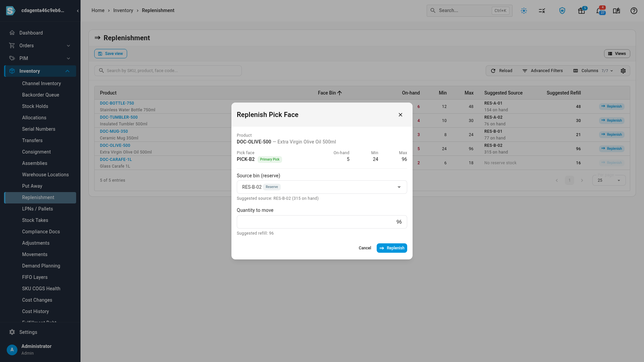Viewport: 644px width, 362px height.
Task: Replenish the DOC-BOTTLE-750 row
Action: coord(611,107)
